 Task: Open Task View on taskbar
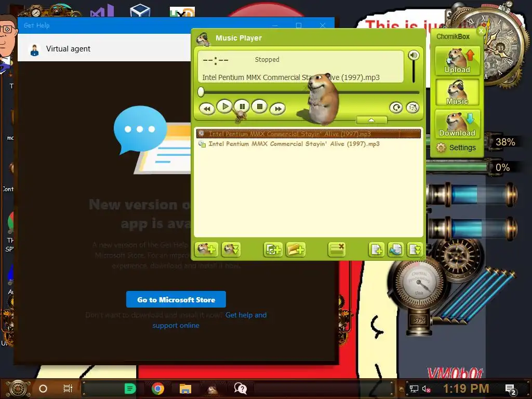click(68, 389)
